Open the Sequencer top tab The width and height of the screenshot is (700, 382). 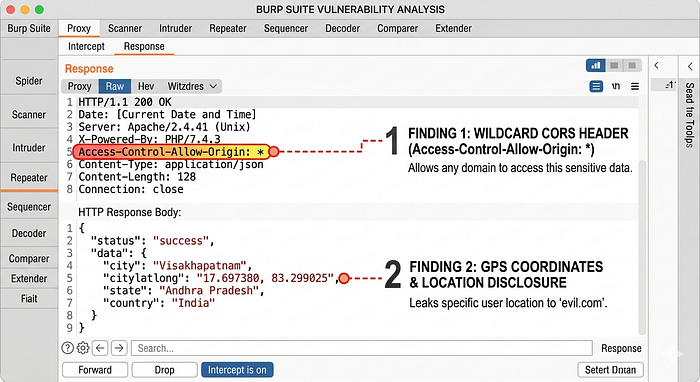pyautogui.click(x=286, y=28)
